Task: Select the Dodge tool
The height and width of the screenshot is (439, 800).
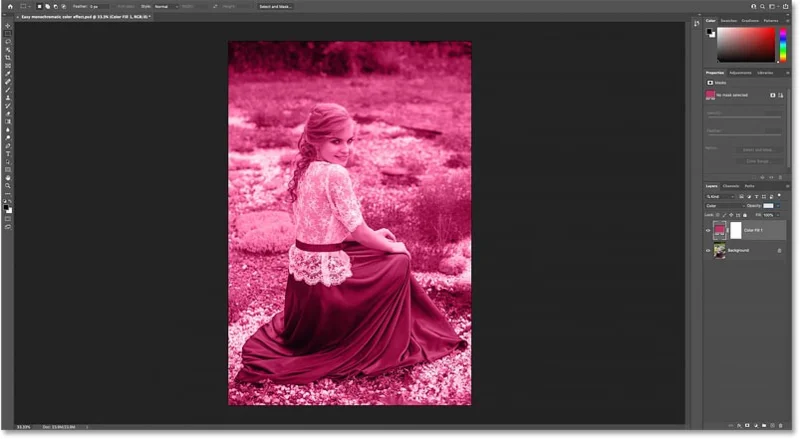Action: [8, 138]
